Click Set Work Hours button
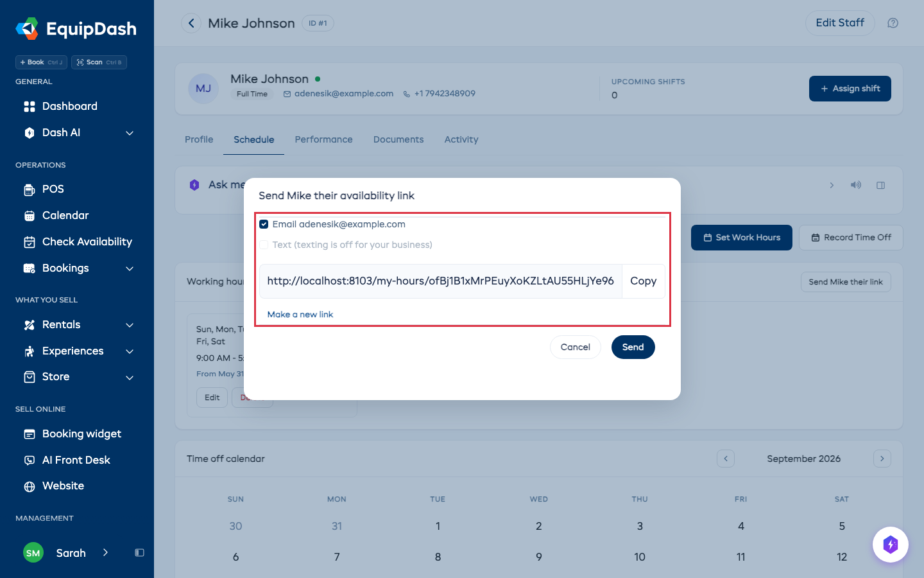Screen dimensions: 924x578 742,238
